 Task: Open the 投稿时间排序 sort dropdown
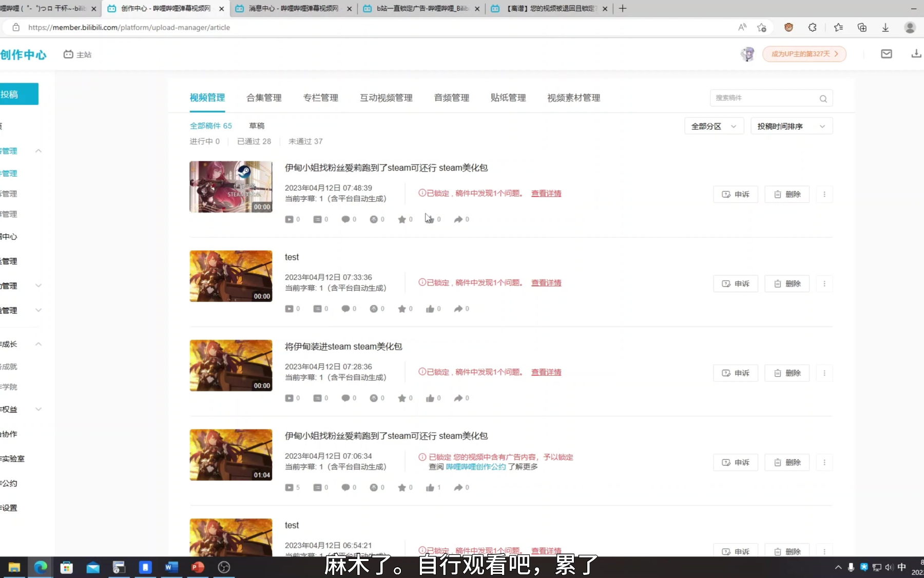[791, 126]
